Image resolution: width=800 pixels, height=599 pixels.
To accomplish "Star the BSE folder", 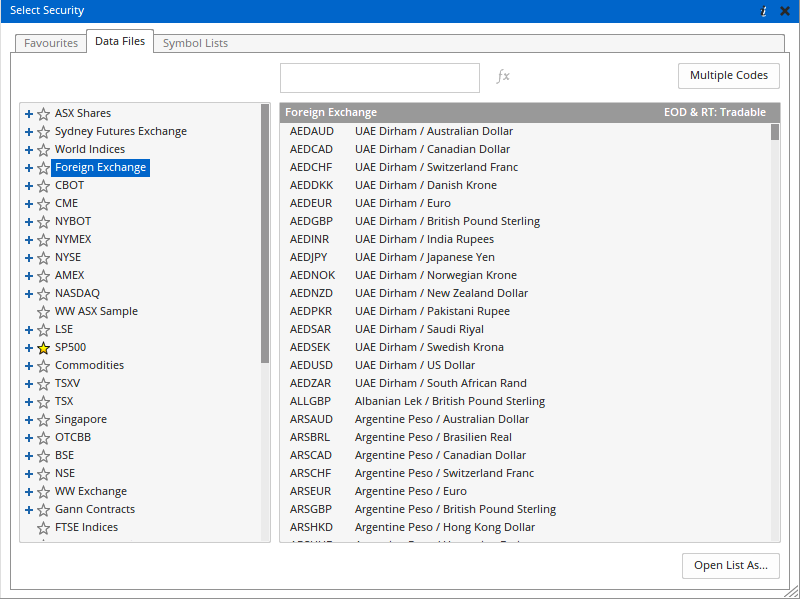I will point(44,456).
